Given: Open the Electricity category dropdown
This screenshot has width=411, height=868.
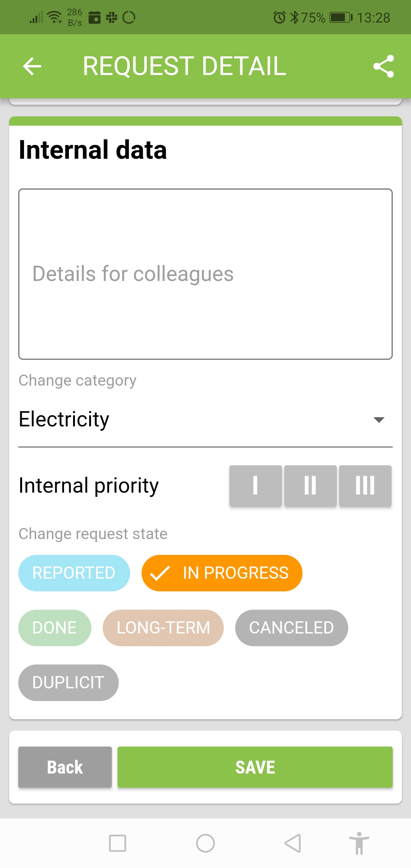Looking at the screenshot, I should [x=190, y=420].
